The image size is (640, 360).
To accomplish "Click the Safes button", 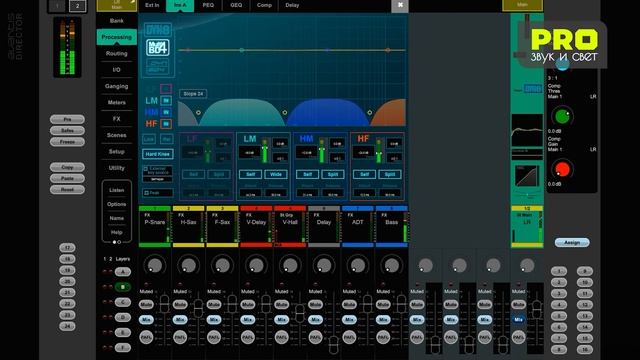I will pyautogui.click(x=67, y=131).
